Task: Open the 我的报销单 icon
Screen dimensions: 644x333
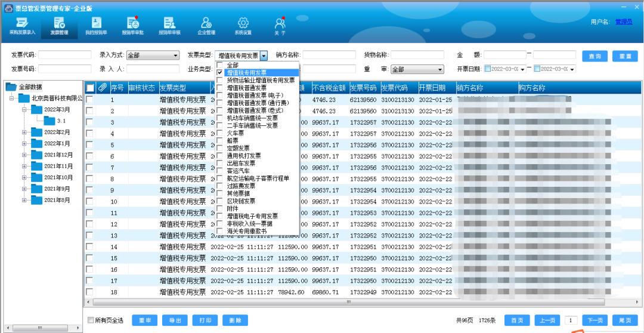Action: [x=96, y=26]
